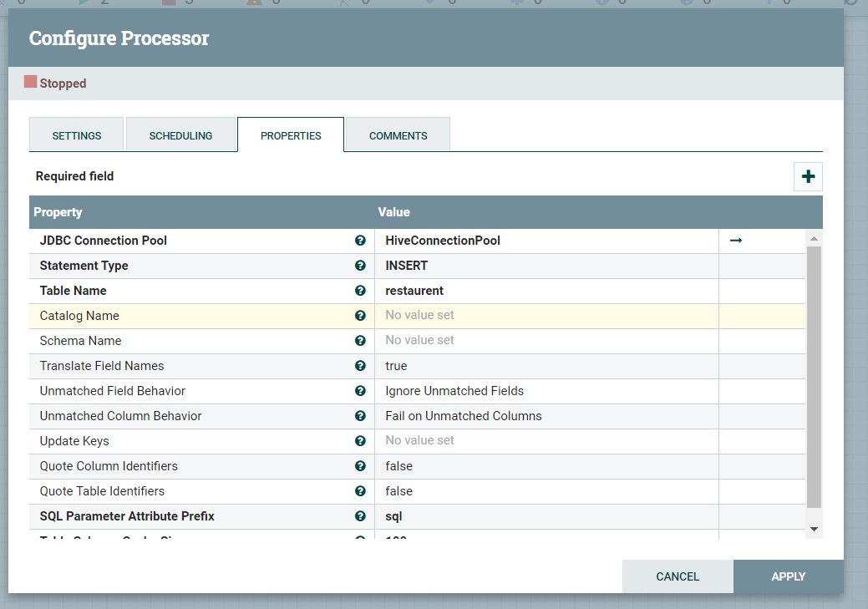Switch to the Settings tab
Viewport: 868px width, 609px height.
tap(77, 135)
